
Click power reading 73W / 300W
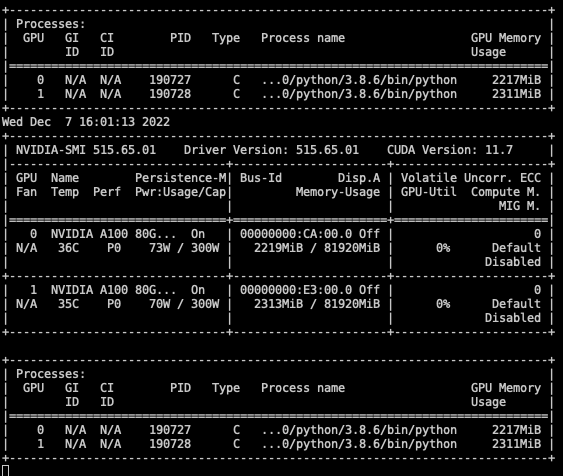click(x=184, y=248)
